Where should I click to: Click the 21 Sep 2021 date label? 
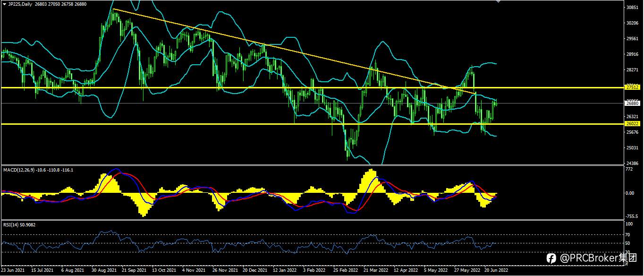click(x=133, y=271)
